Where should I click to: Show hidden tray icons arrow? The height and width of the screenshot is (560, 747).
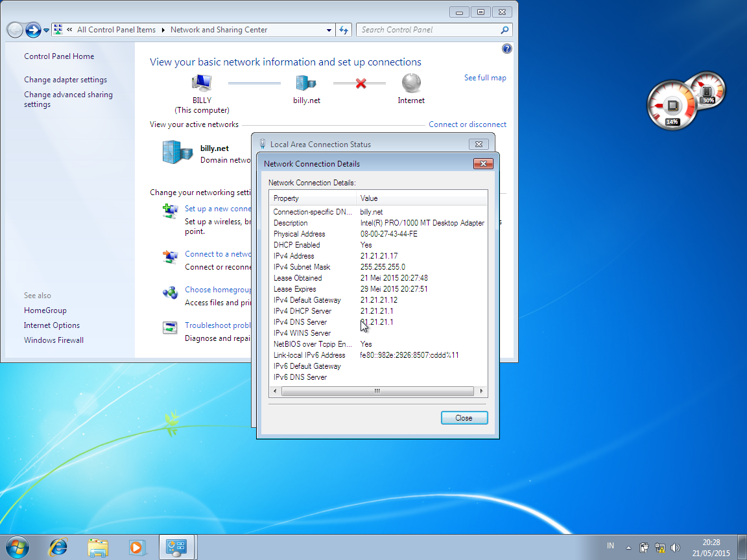pyautogui.click(x=628, y=548)
